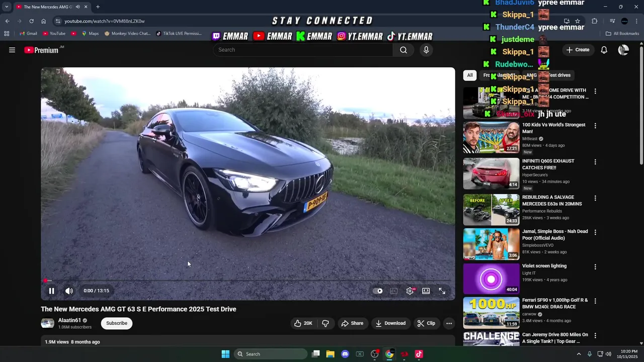The width and height of the screenshot is (644, 362).
Task: Open Discord from the taskbar
Action: click(345, 354)
